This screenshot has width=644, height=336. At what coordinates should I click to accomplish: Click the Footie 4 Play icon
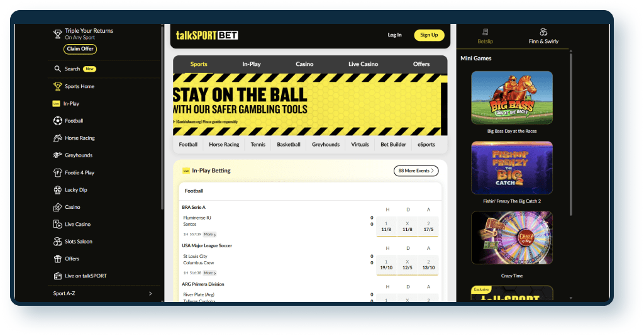point(57,172)
